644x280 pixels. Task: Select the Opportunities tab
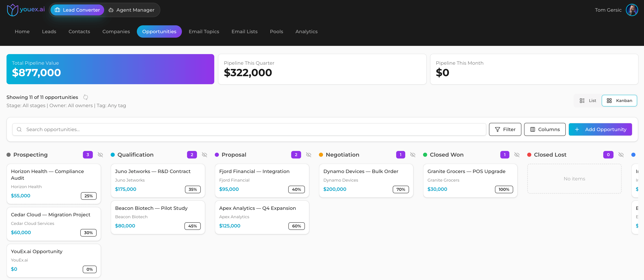159,31
